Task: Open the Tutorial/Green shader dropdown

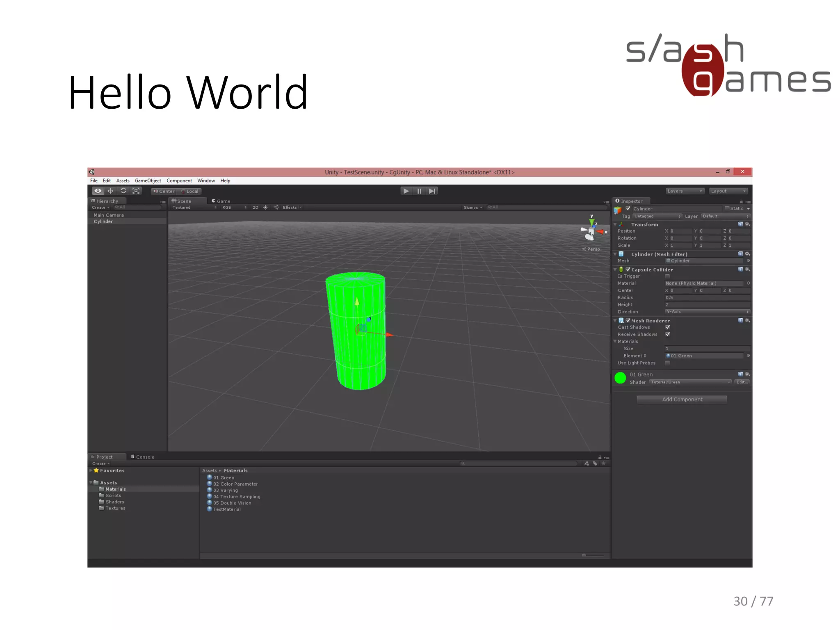Action: point(690,382)
